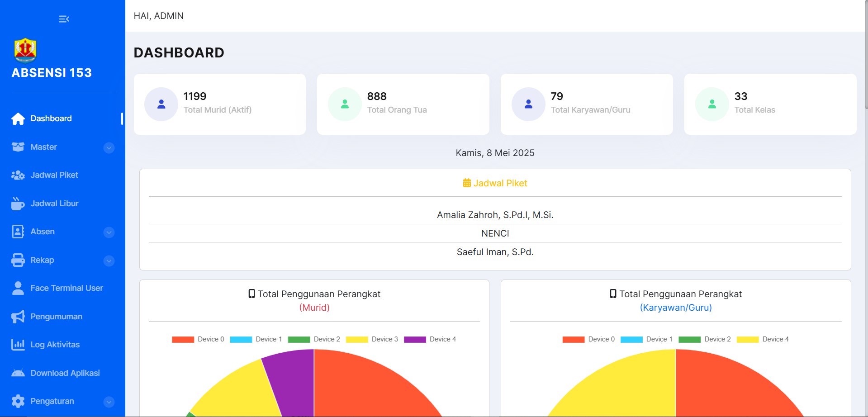The height and width of the screenshot is (417, 868).
Task: Click the Absensi 153 school logo
Action: [x=25, y=50]
